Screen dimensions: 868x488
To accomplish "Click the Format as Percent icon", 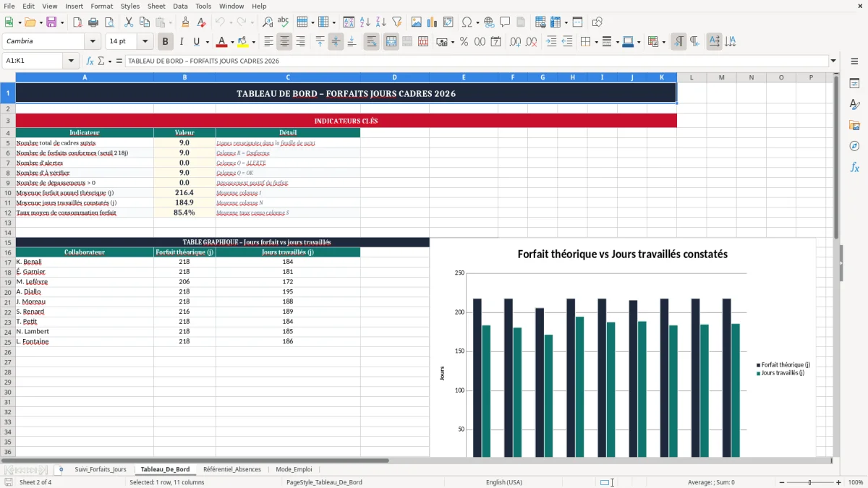I will [464, 42].
